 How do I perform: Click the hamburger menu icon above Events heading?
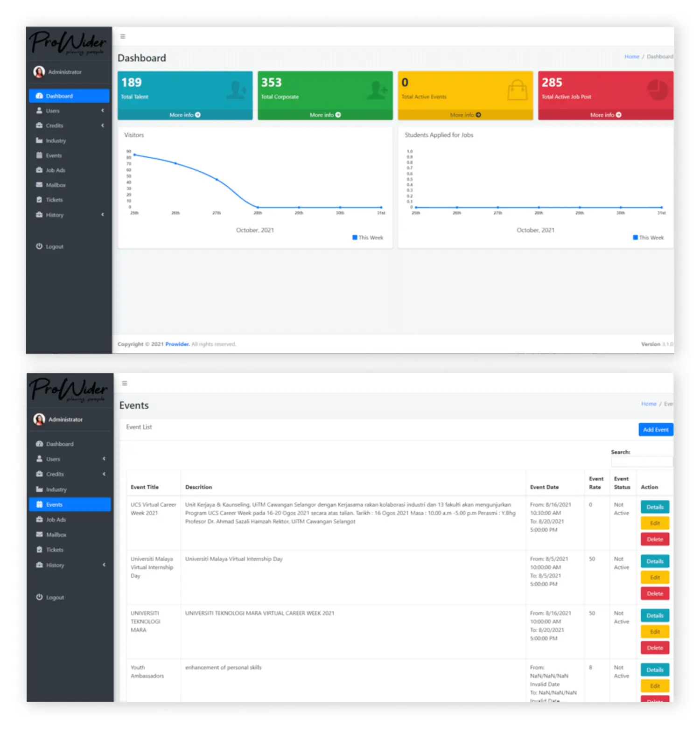coord(125,384)
